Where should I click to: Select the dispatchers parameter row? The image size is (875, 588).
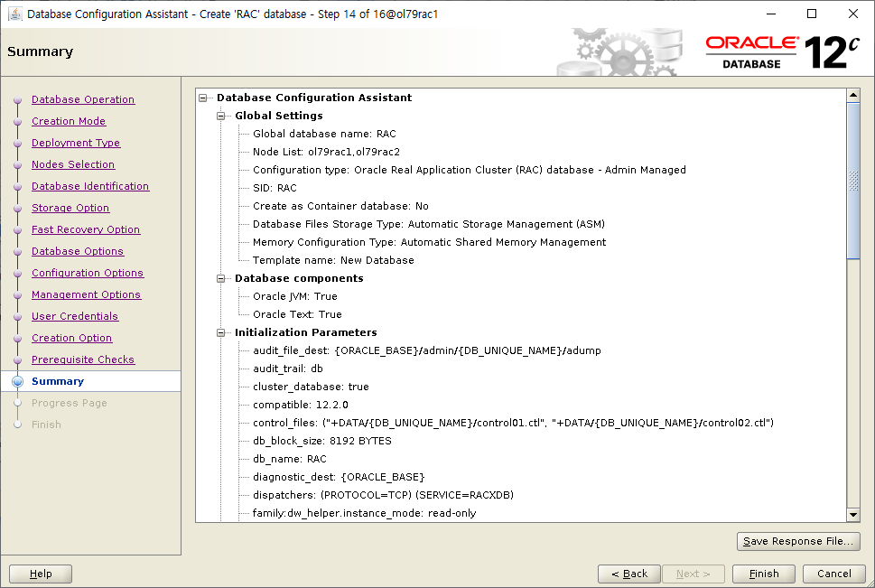click(x=384, y=495)
